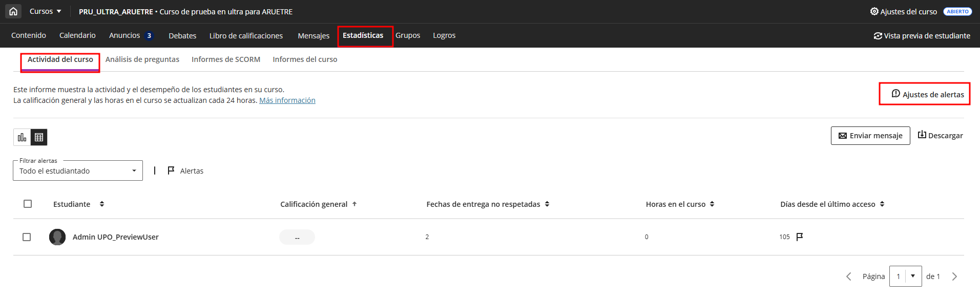Switch to table grid view icon
The image size is (980, 299).
39,137
